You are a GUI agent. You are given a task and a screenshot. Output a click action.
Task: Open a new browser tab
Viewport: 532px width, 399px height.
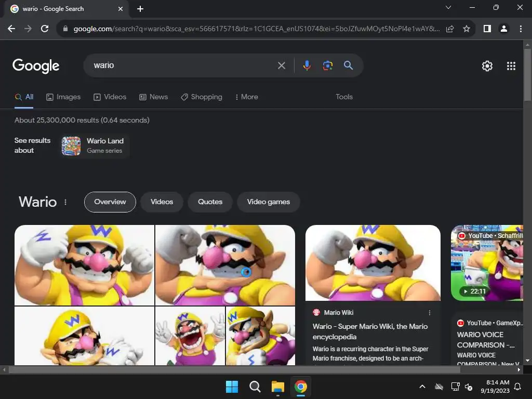pyautogui.click(x=140, y=9)
